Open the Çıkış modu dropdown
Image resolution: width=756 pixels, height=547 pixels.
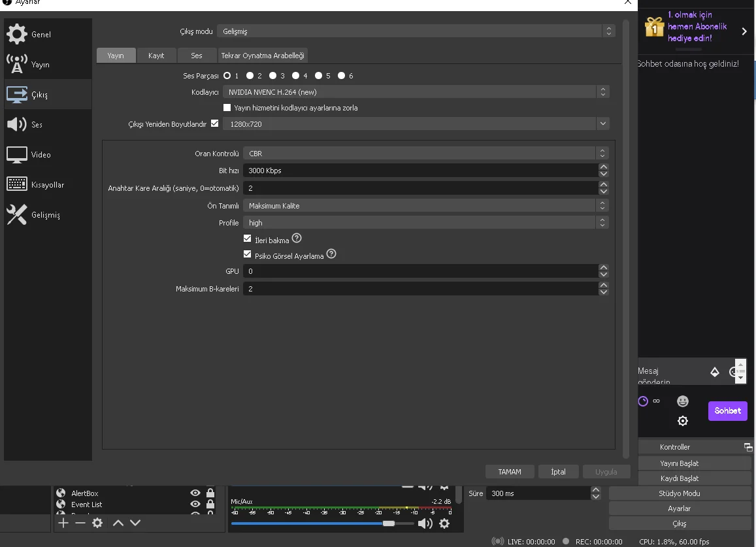click(x=416, y=31)
